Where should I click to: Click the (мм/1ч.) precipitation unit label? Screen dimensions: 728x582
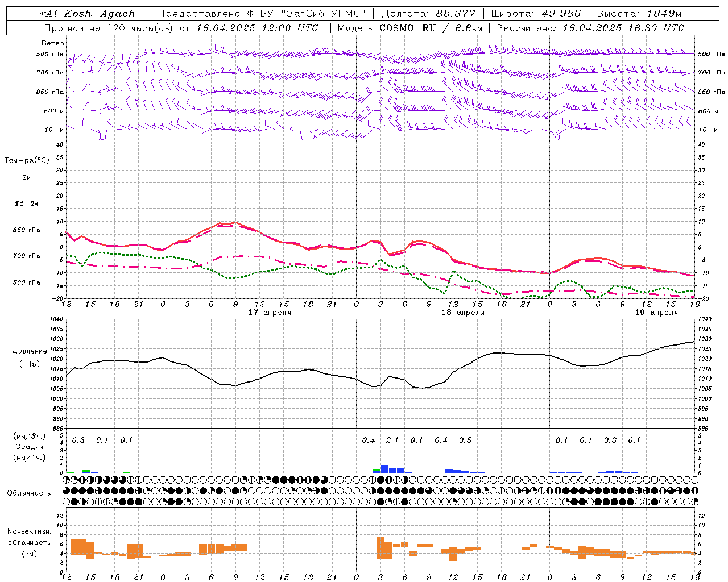(30, 458)
